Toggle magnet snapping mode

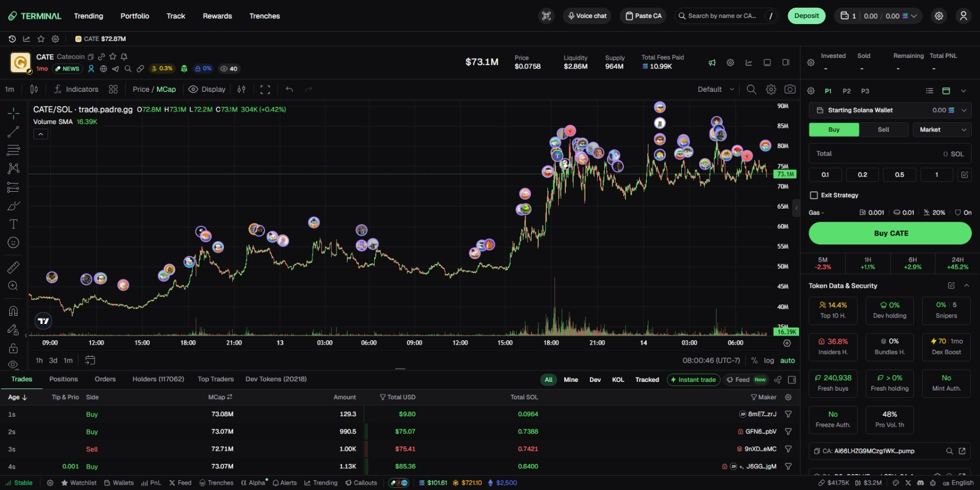(x=14, y=311)
